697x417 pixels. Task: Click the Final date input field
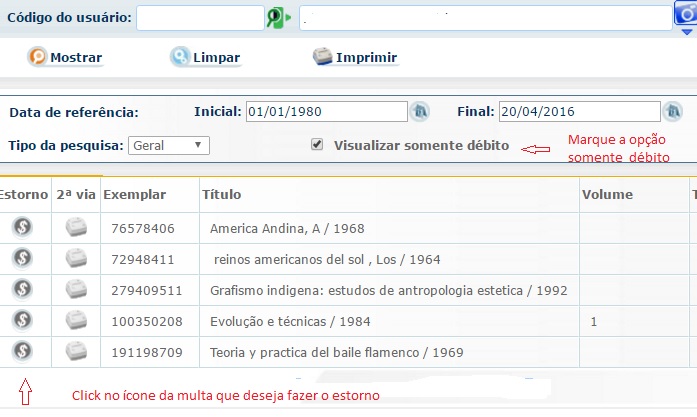pos(578,111)
